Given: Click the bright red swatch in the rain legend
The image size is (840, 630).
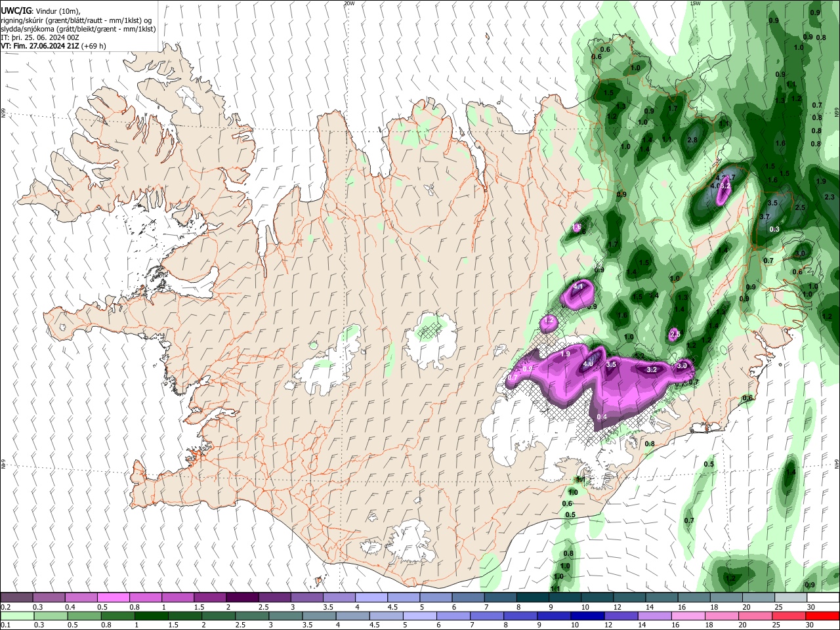Looking at the screenshot, I should tap(823, 616).
